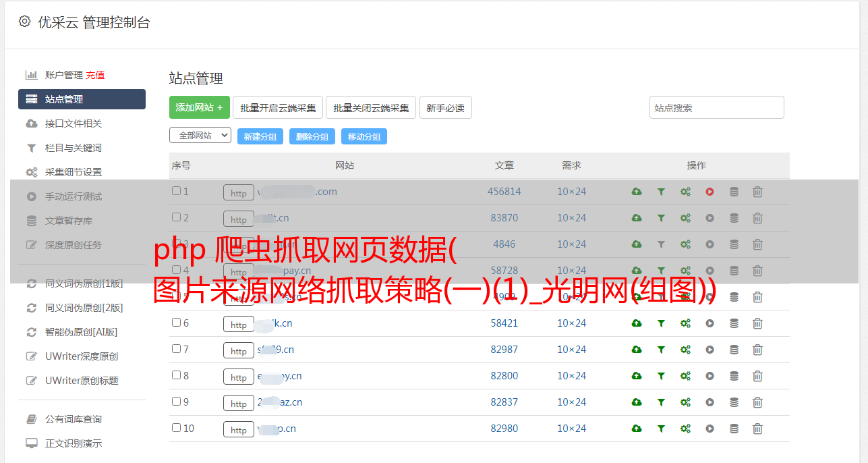Click the blue 移动分组 button

point(364,136)
